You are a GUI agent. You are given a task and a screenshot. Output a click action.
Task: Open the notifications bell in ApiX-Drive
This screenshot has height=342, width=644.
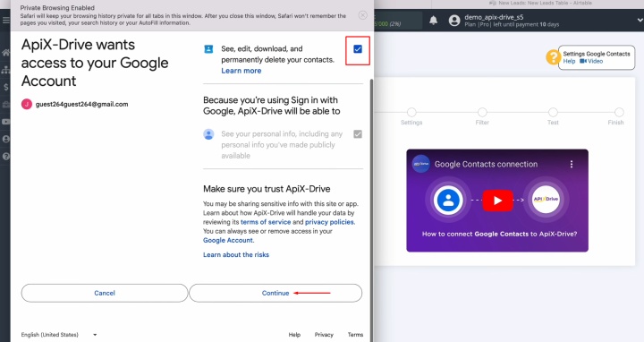(x=433, y=20)
